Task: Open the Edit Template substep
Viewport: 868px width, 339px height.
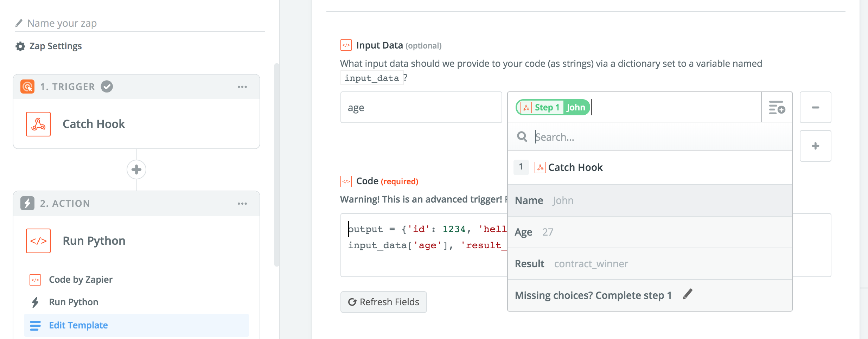Action: 136,325
